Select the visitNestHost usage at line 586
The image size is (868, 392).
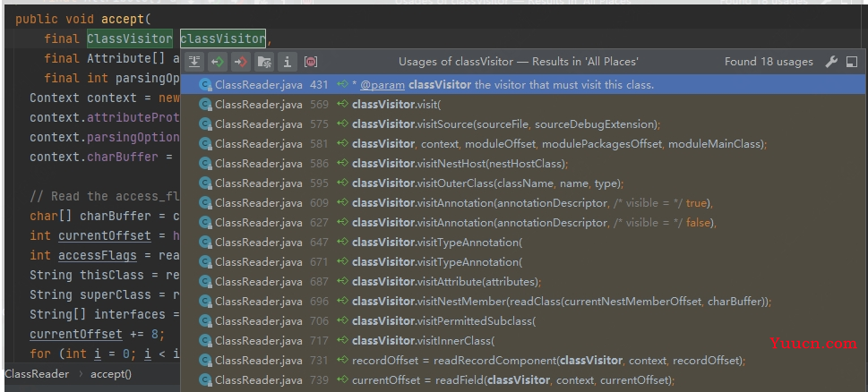tap(522, 164)
